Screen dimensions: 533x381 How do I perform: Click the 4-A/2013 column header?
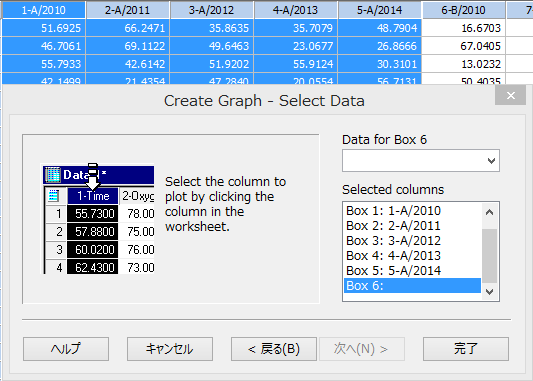tap(295, 10)
